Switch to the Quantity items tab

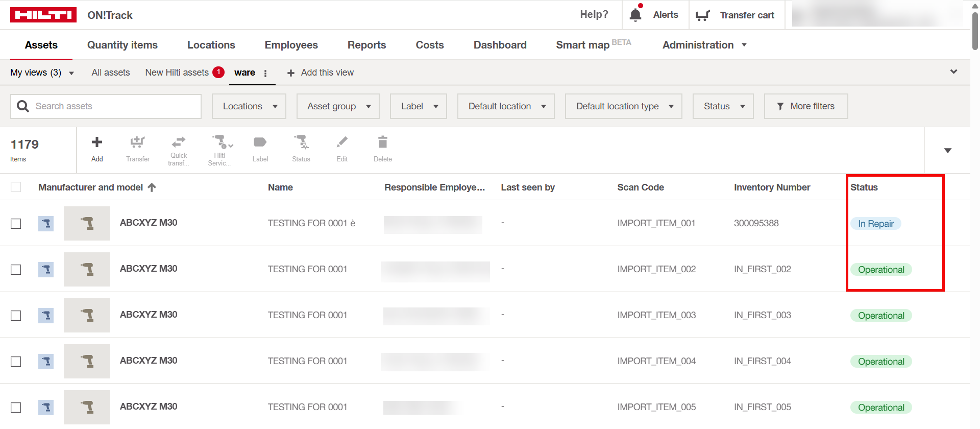click(x=122, y=45)
